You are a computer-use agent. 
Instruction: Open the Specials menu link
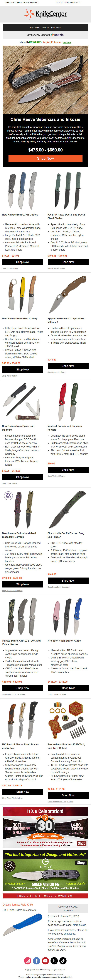point(45,28)
